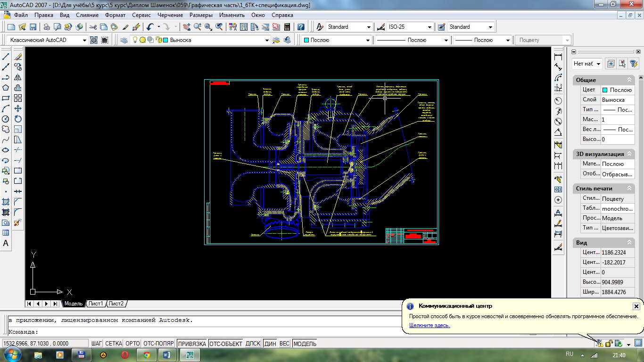
Task: Close the Коммуникационный центр notification
Action: pyautogui.click(x=636, y=306)
